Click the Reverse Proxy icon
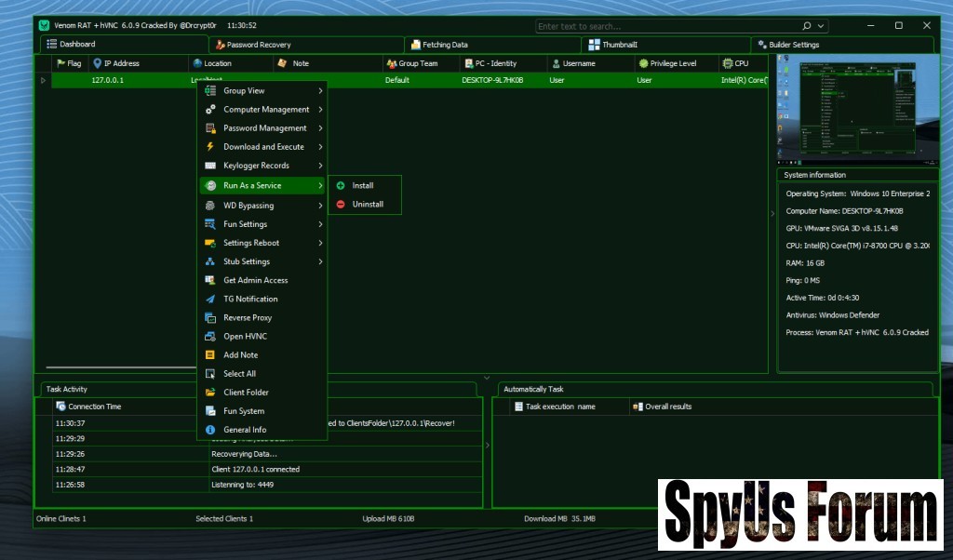 (x=210, y=318)
